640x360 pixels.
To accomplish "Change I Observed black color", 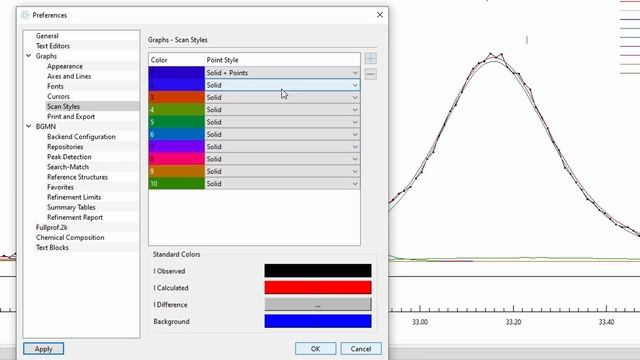I will coord(318,271).
